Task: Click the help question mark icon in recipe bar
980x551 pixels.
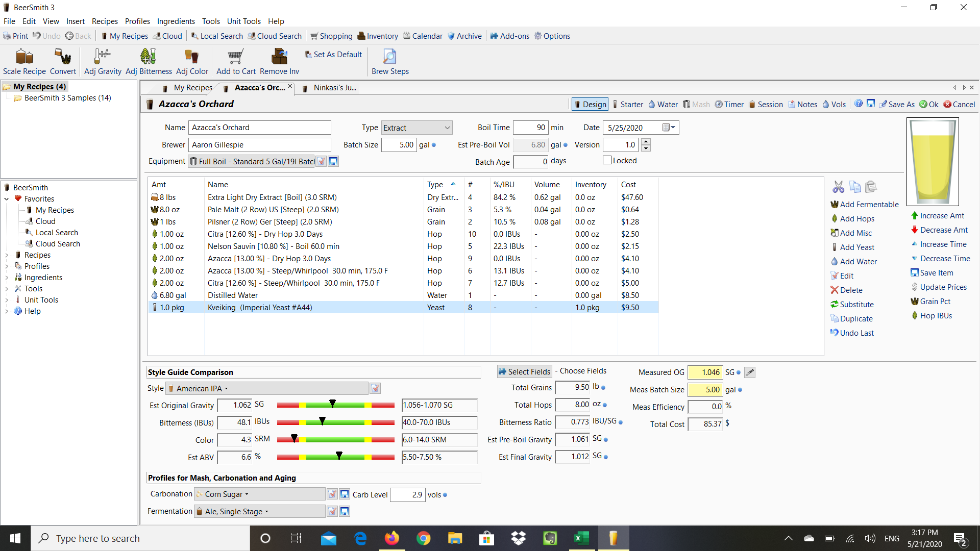Action: point(859,104)
